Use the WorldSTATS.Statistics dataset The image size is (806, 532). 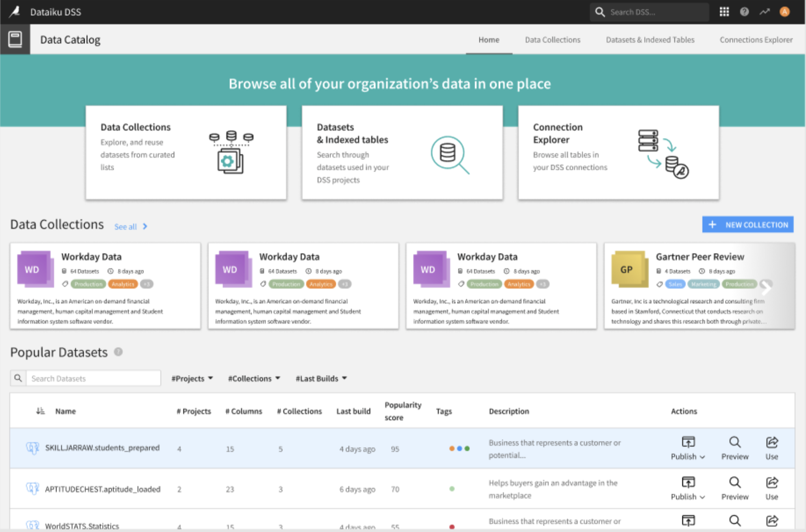[772, 521]
